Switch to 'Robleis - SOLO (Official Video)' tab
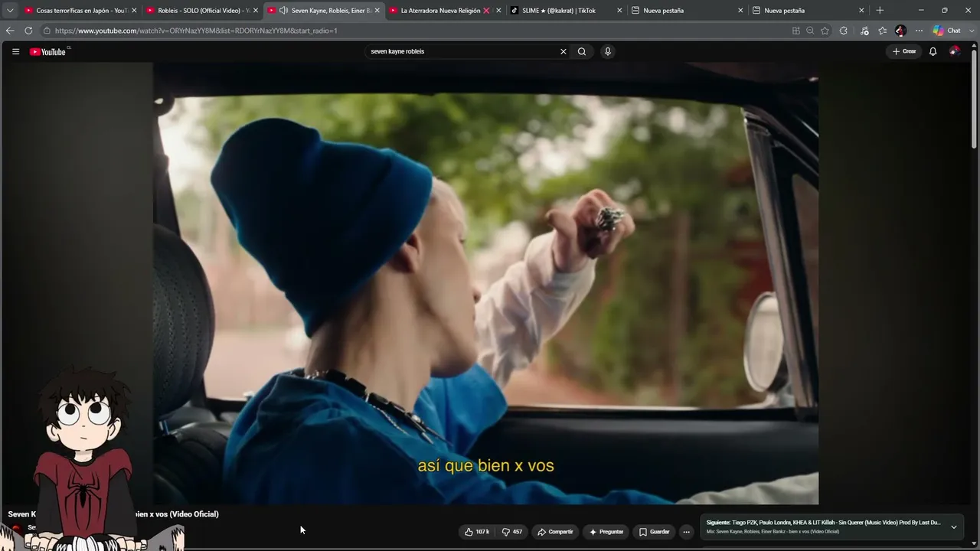980x551 pixels. [x=202, y=11]
